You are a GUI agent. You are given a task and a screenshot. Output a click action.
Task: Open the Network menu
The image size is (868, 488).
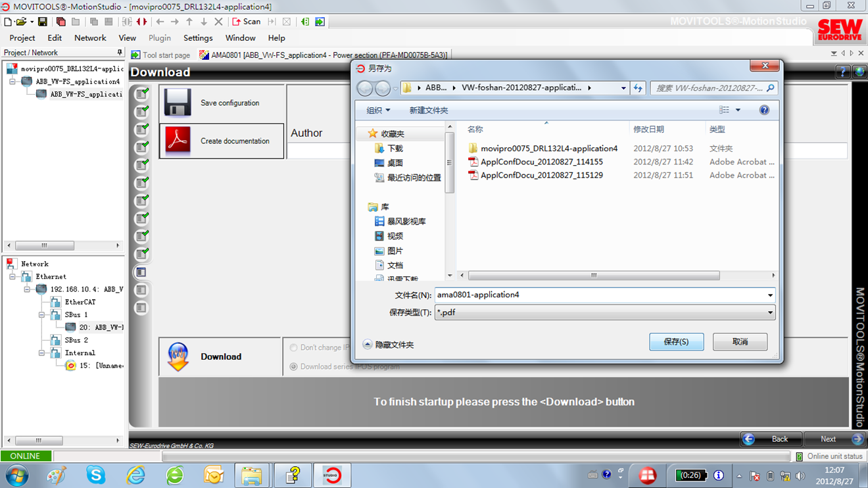90,38
